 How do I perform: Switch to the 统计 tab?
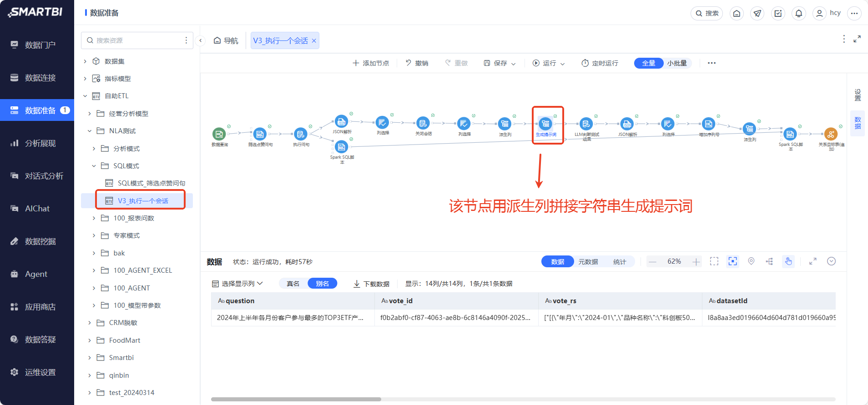[x=620, y=262]
